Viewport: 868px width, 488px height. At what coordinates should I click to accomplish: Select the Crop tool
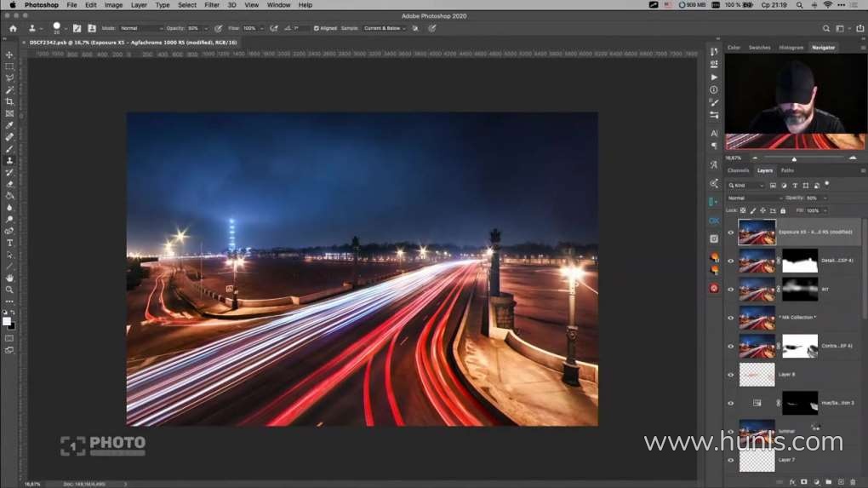click(x=9, y=101)
